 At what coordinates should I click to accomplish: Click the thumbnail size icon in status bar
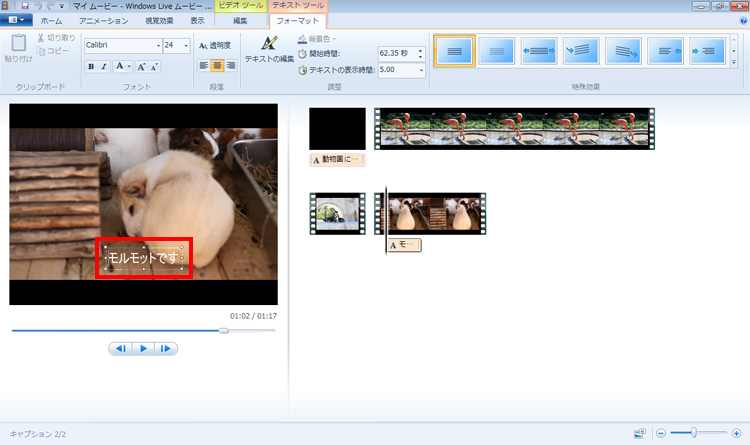(640, 434)
